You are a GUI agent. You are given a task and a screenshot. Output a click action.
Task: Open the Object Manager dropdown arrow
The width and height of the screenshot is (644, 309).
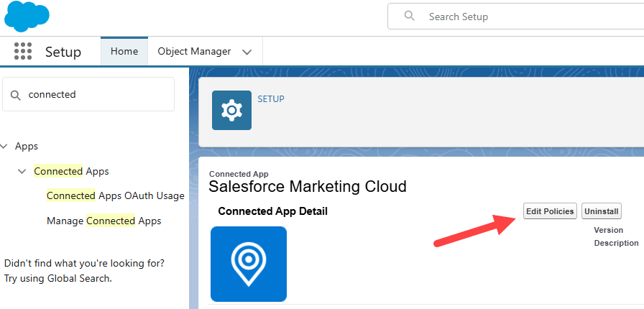coord(247,52)
